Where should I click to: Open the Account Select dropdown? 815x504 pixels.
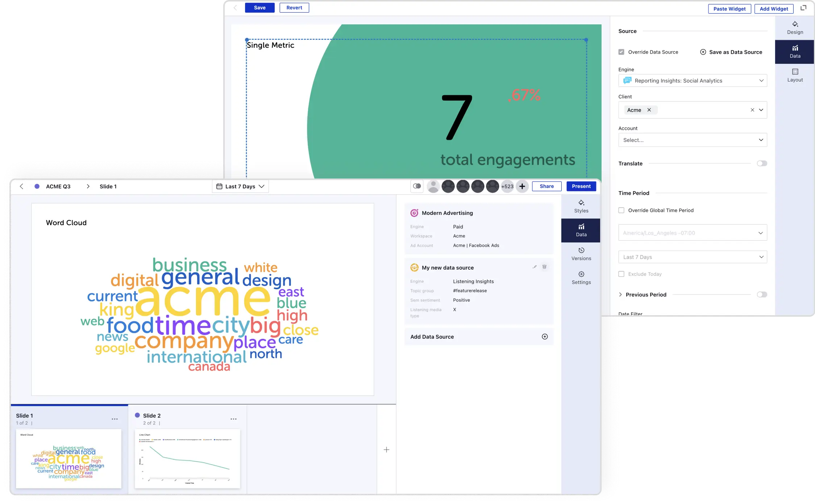tap(692, 140)
